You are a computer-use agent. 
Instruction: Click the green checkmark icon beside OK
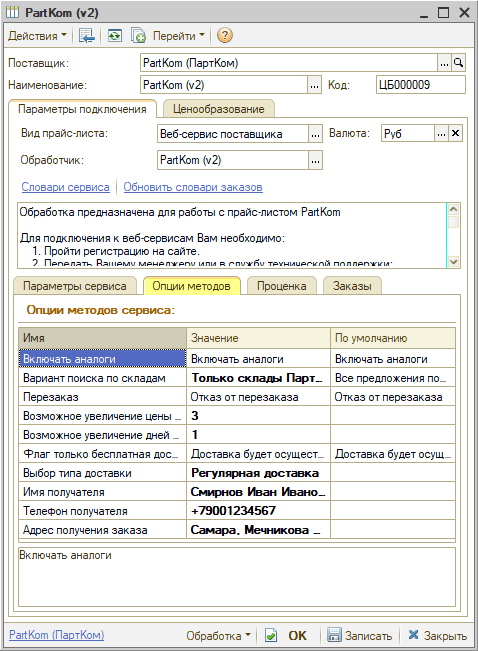271,636
